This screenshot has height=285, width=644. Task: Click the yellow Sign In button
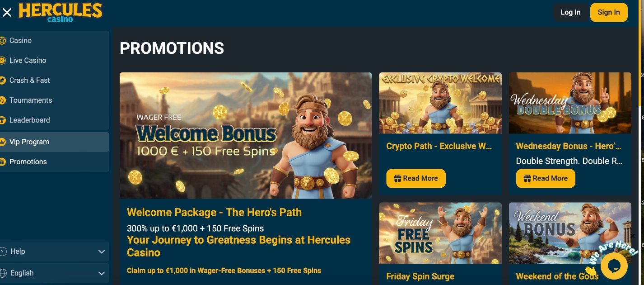click(x=609, y=13)
